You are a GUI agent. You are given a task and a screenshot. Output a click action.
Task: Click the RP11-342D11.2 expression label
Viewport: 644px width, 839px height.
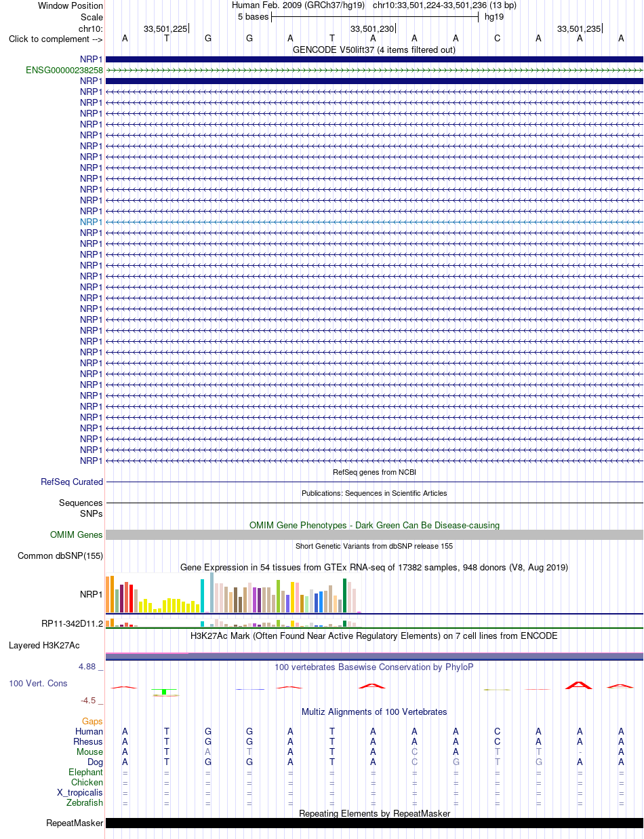(72, 624)
